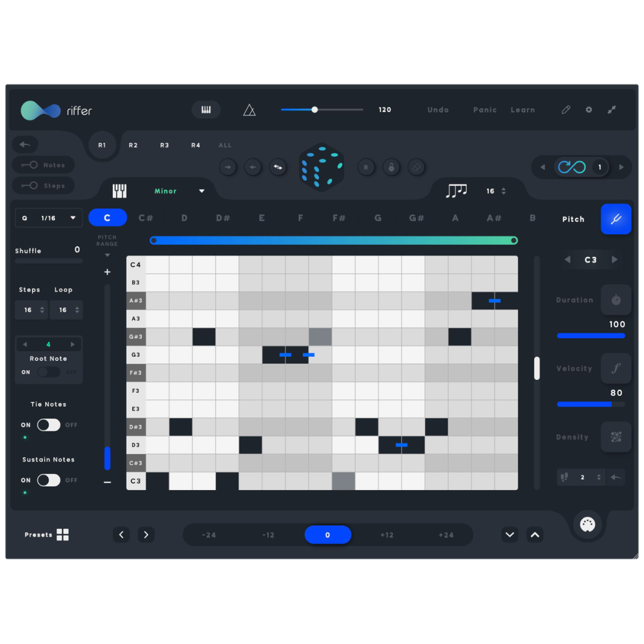Open the 1/16 quantize dropdown

[49, 218]
